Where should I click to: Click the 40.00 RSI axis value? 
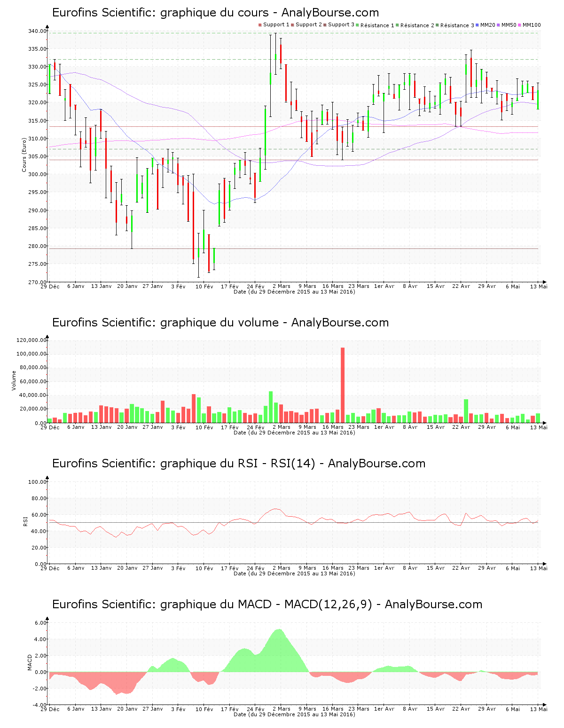point(39,531)
